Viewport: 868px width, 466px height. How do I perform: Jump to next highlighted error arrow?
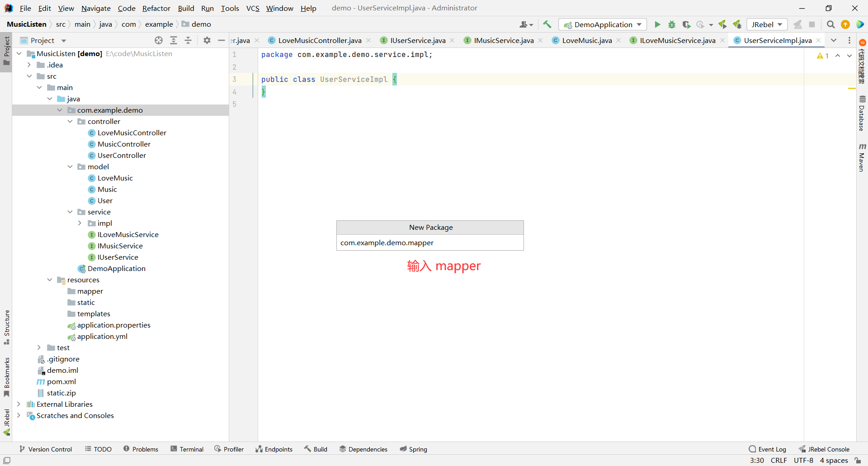(849, 56)
